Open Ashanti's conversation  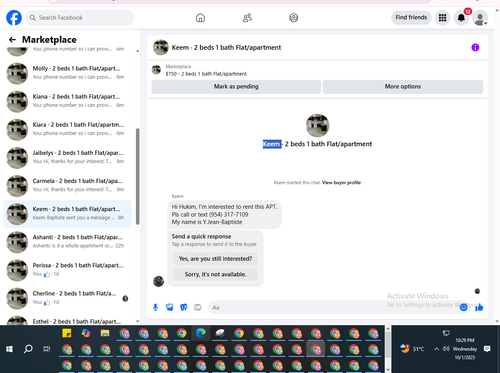(x=67, y=242)
